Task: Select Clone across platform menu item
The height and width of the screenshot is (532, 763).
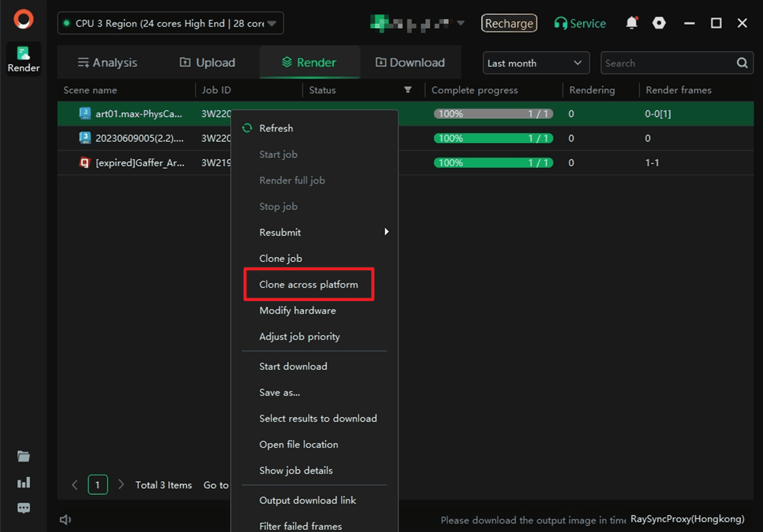Action: point(309,284)
